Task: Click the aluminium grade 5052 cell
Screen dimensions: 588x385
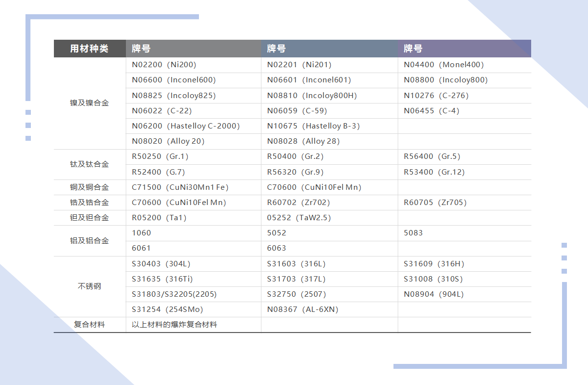Action: (x=329, y=233)
